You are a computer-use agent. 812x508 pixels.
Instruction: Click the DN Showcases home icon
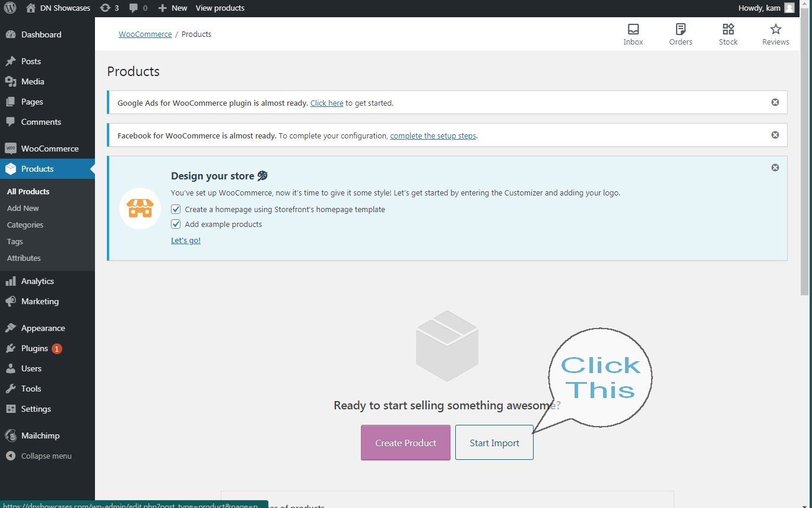(x=31, y=8)
